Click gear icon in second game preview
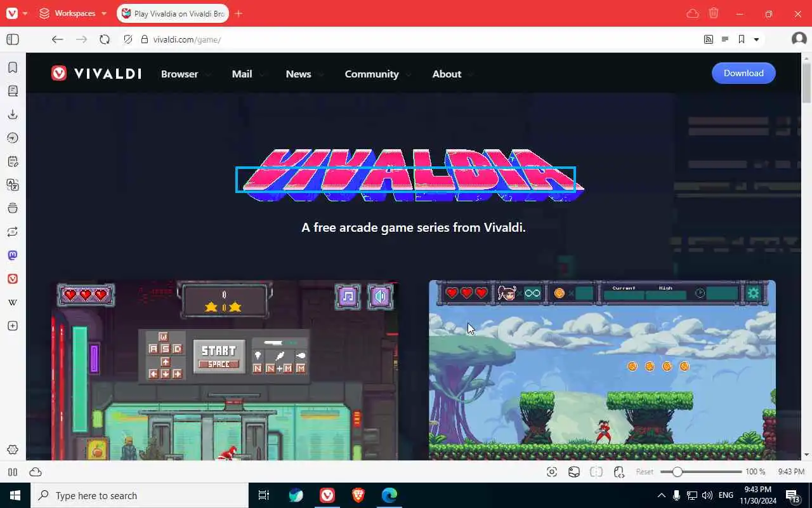This screenshot has height=508, width=812. click(754, 293)
